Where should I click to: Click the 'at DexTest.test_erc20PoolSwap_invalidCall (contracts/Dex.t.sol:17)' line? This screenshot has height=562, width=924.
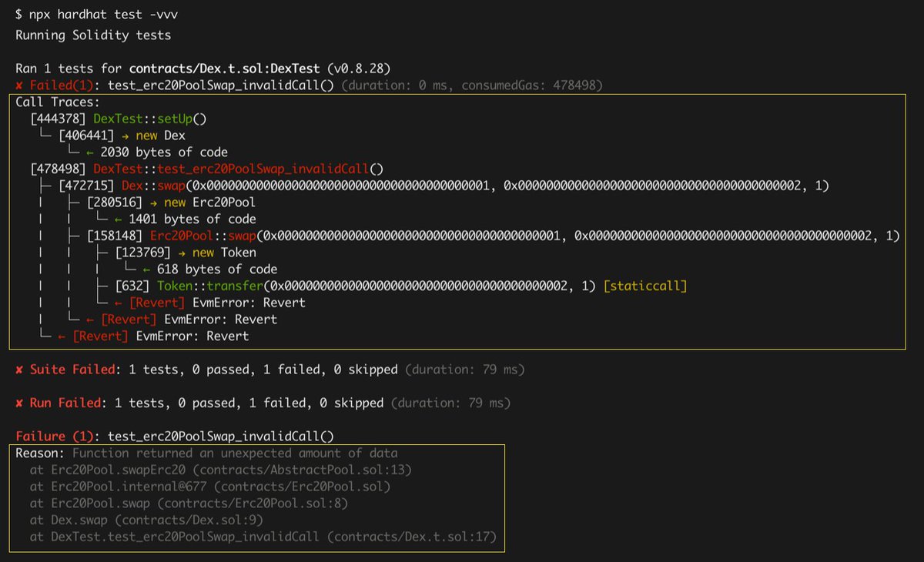point(263,537)
